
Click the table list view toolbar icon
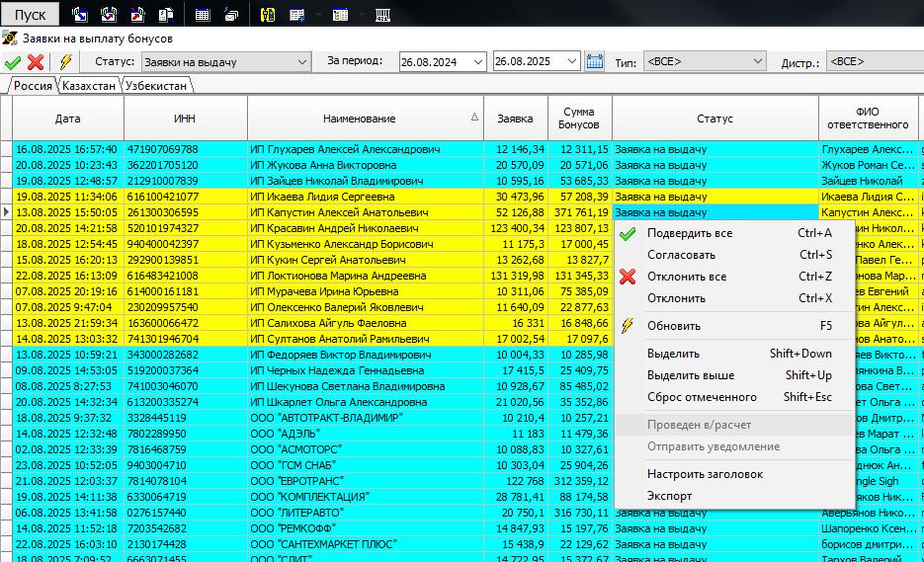341,15
